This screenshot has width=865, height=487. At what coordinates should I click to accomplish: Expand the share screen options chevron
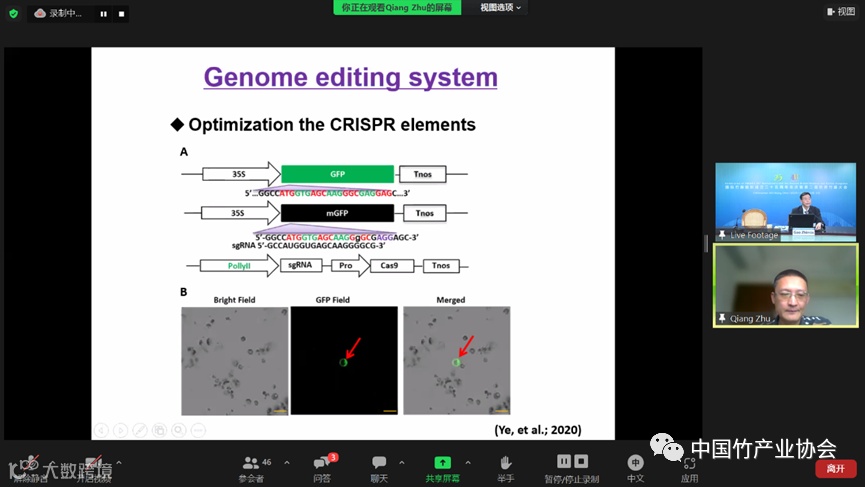click(468, 463)
